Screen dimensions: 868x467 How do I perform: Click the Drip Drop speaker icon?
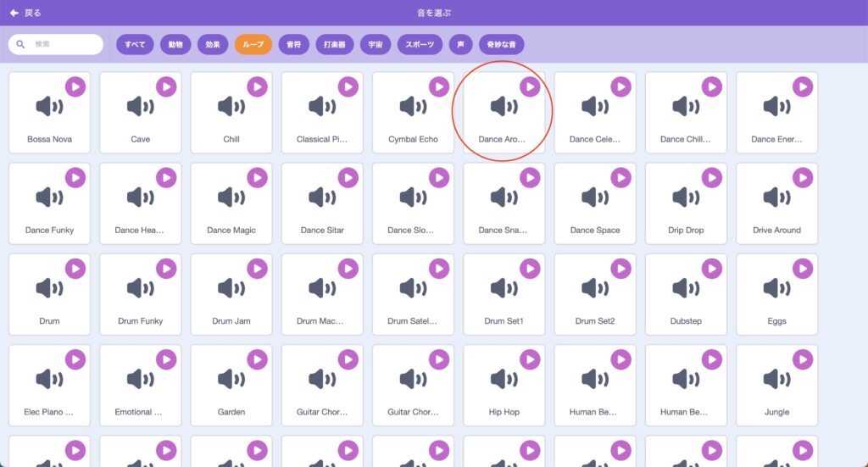(686, 197)
